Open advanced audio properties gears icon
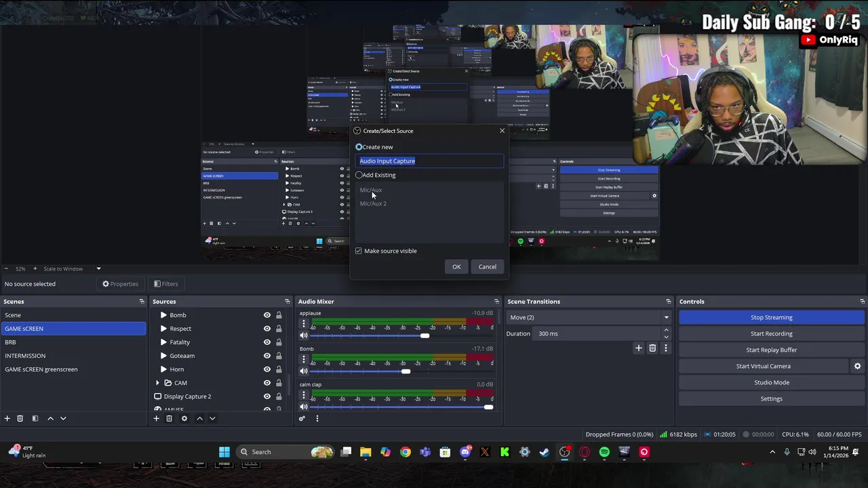 302,418
